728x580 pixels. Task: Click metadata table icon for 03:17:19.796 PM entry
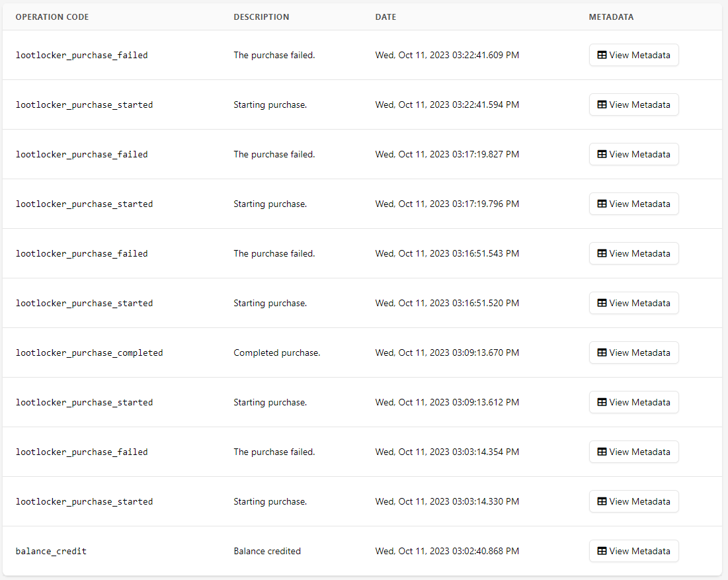point(602,204)
